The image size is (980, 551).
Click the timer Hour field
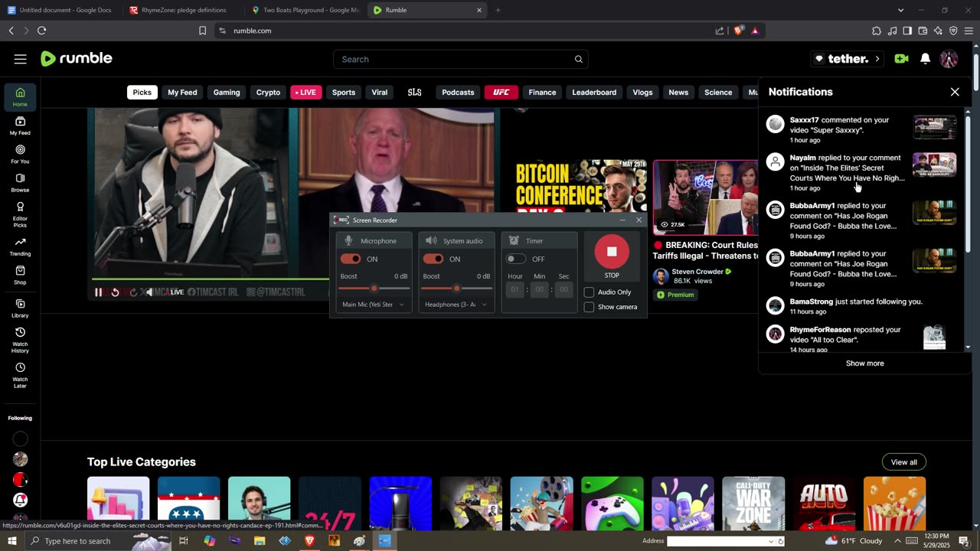click(x=514, y=289)
